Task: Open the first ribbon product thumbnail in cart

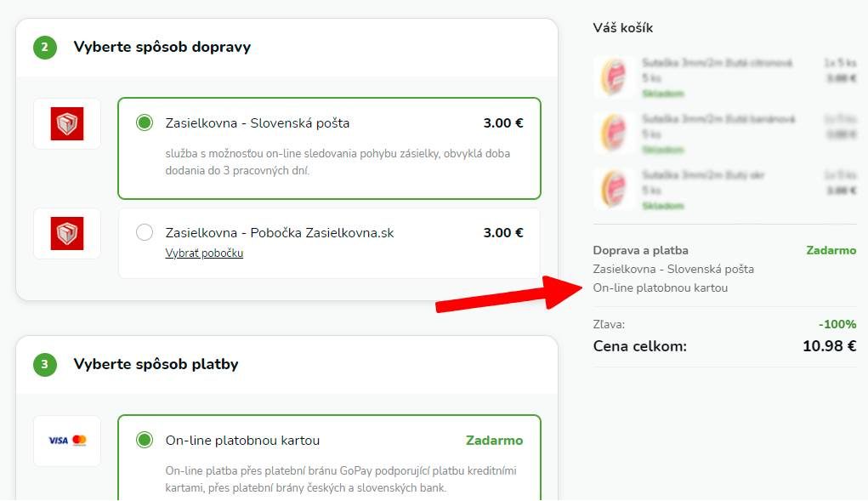Action: (x=614, y=77)
